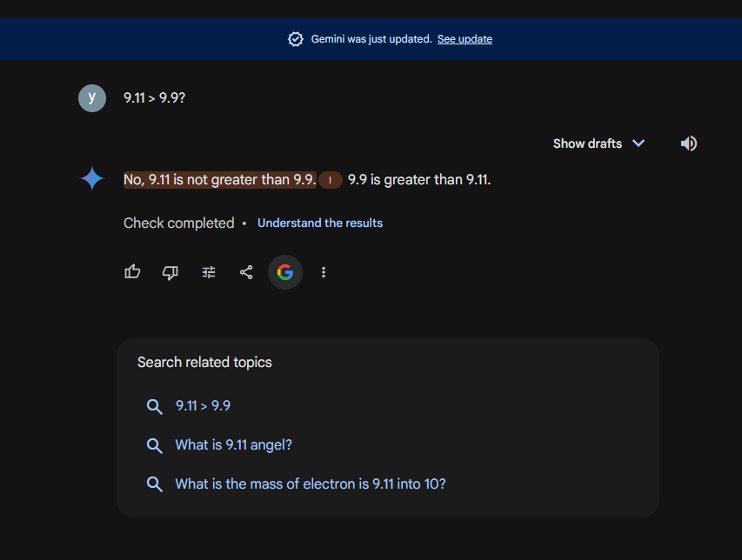The width and height of the screenshot is (742, 560).
Task: Click the 'Search related topics' heading
Action: click(204, 363)
